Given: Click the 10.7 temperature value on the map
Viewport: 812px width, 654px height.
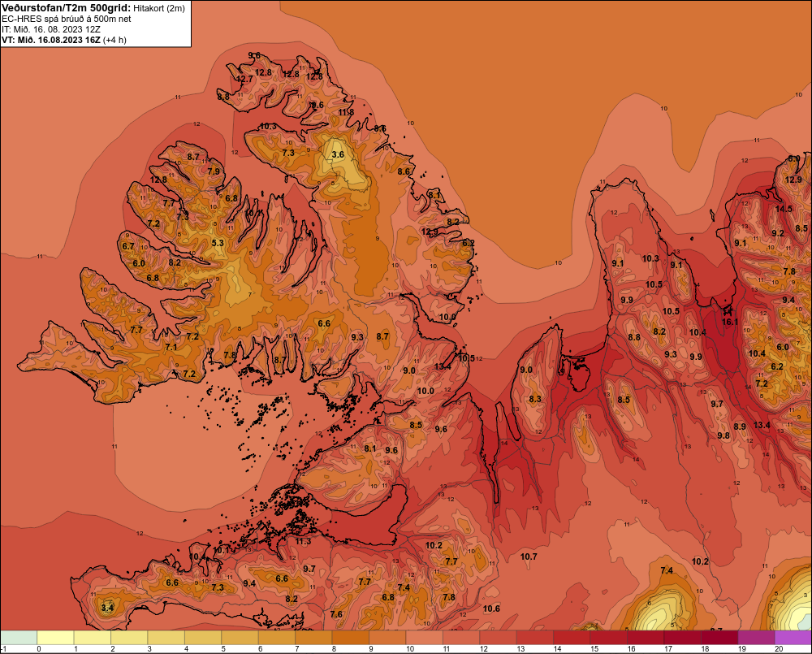Looking at the screenshot, I should tap(529, 557).
